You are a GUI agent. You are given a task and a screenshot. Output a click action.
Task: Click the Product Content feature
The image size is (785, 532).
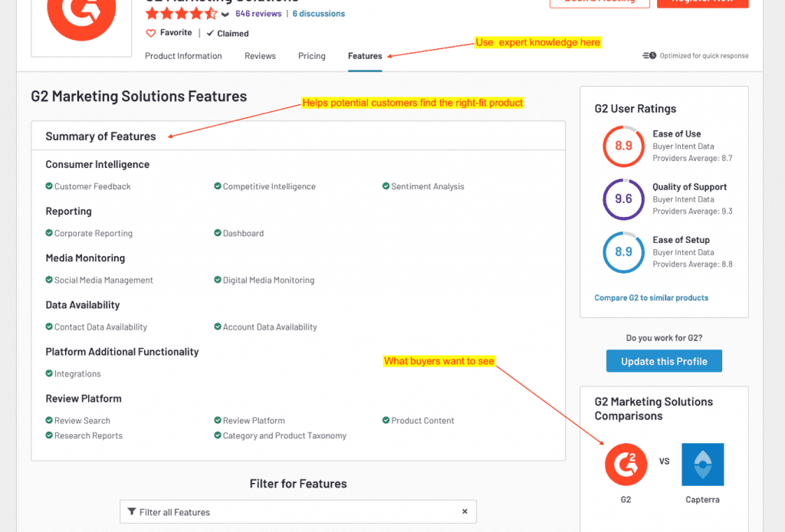pyautogui.click(x=418, y=420)
